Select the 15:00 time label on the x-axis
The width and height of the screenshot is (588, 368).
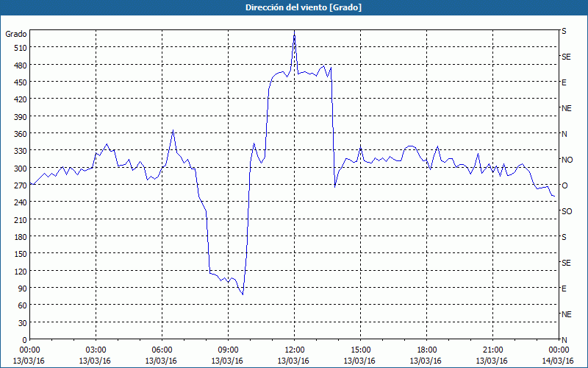360,350
